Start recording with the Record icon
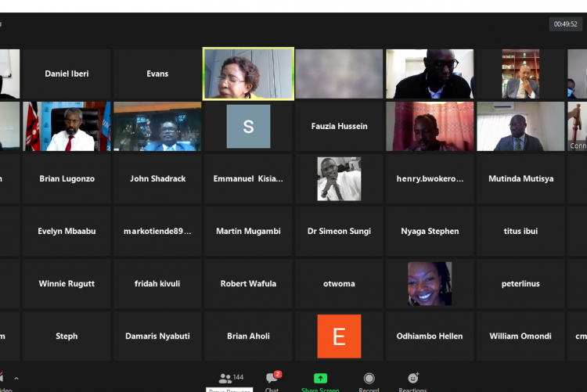 click(x=369, y=379)
